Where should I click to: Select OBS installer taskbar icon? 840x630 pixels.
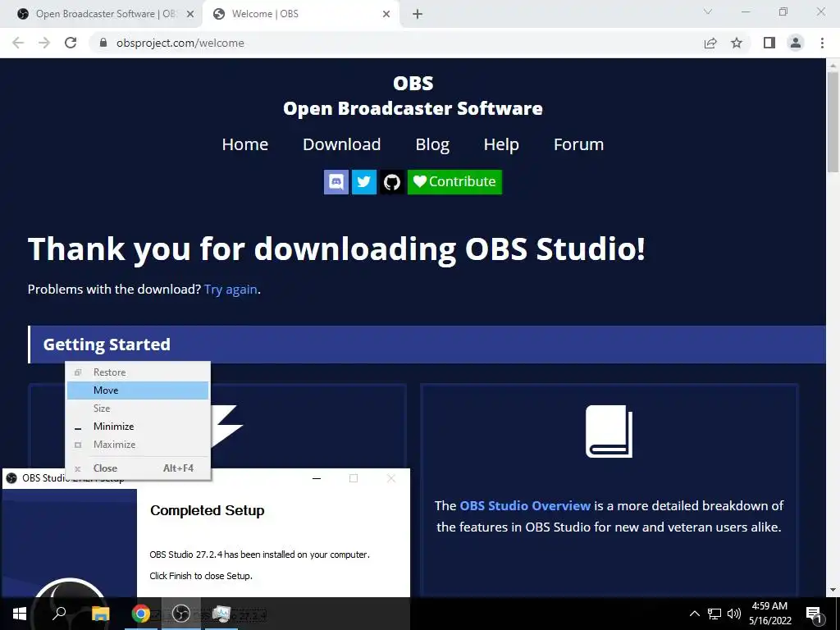pyautogui.click(x=181, y=614)
